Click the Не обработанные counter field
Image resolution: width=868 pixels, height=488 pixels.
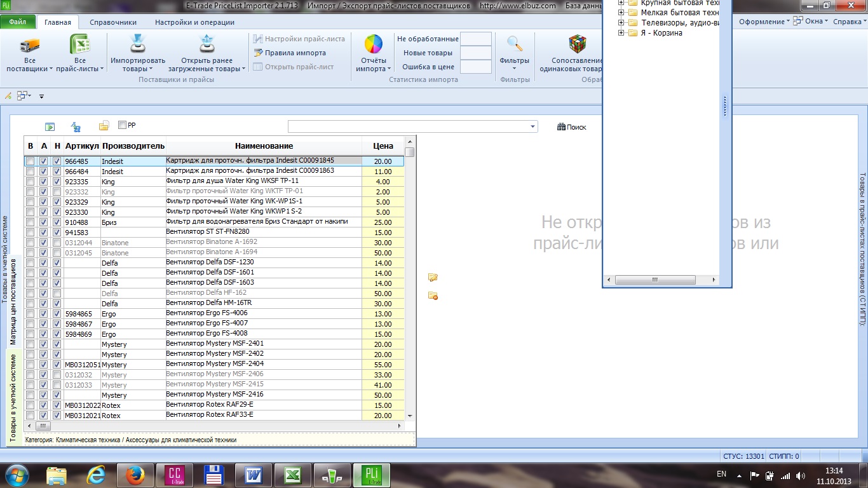pos(476,39)
